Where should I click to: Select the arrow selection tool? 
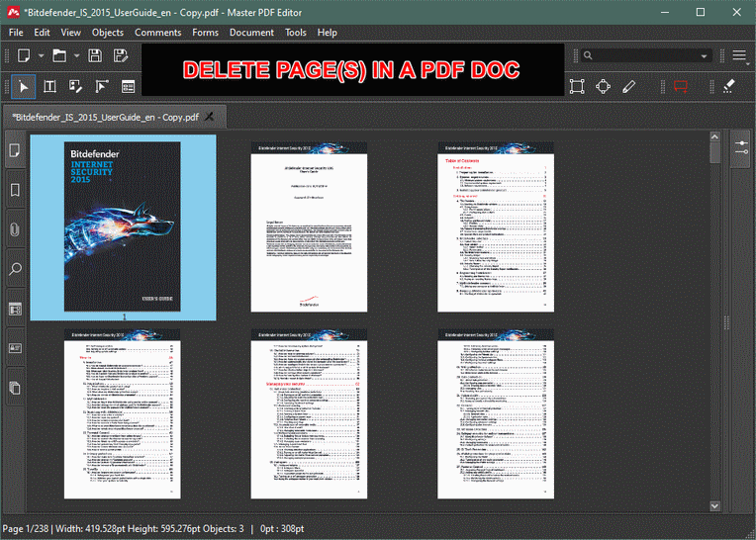[23, 87]
